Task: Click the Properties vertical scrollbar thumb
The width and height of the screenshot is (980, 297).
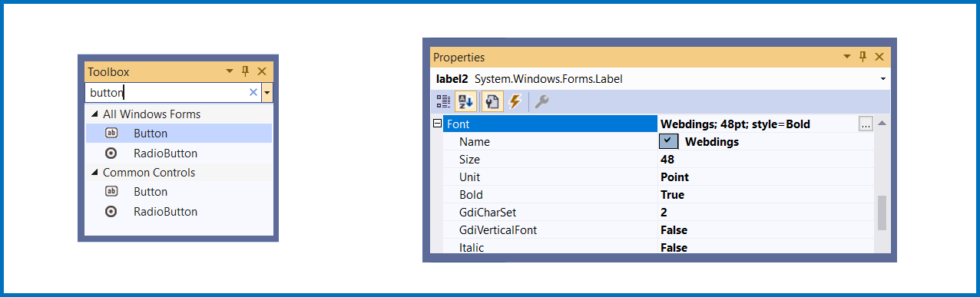Action: [x=882, y=213]
